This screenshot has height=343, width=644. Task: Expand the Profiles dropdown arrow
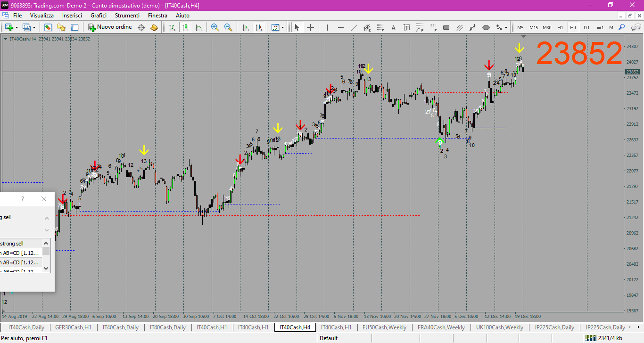(34, 28)
